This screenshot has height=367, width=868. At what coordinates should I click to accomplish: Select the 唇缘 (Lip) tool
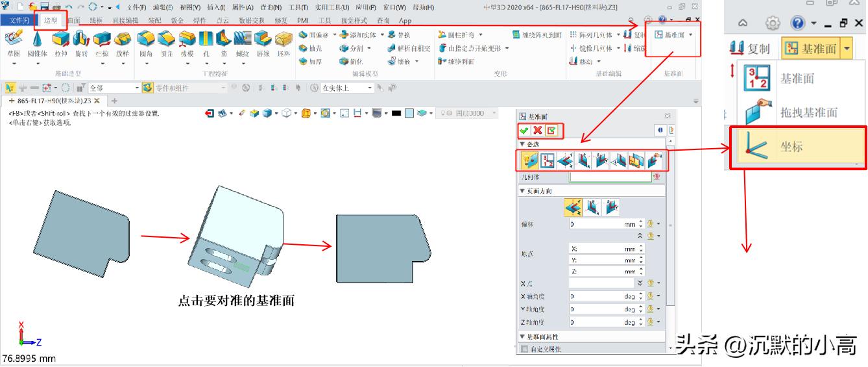(x=263, y=44)
